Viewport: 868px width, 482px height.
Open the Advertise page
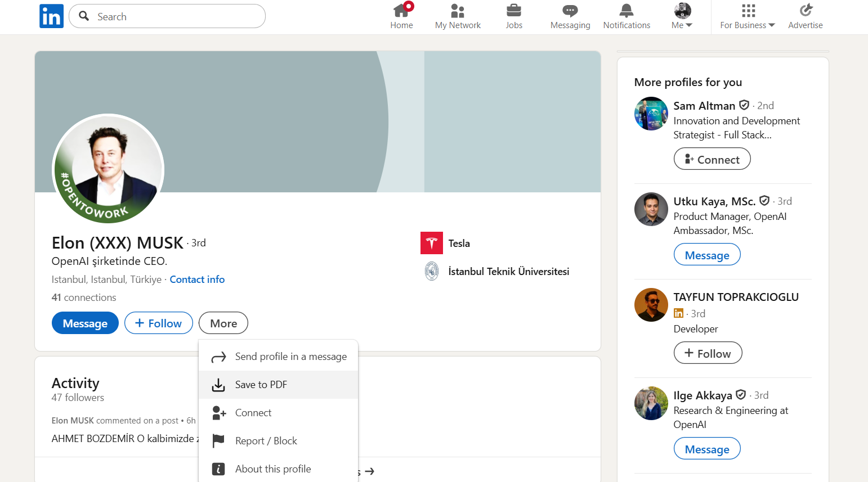[x=805, y=16]
